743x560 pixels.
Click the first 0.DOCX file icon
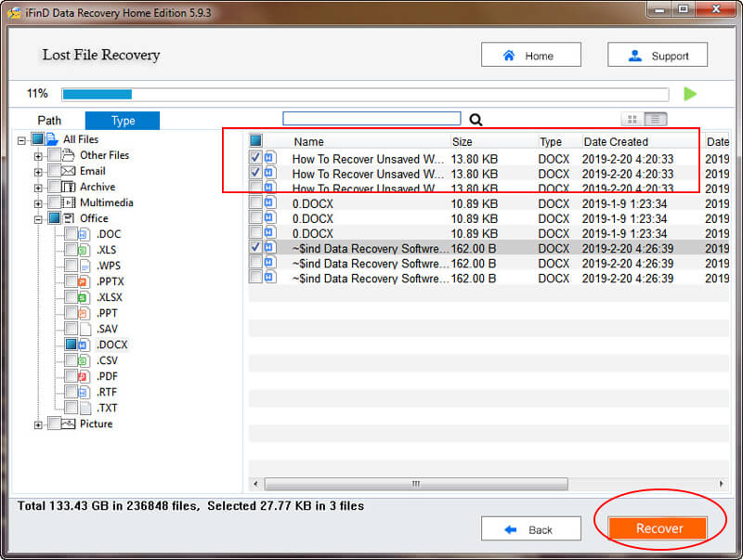(270, 203)
